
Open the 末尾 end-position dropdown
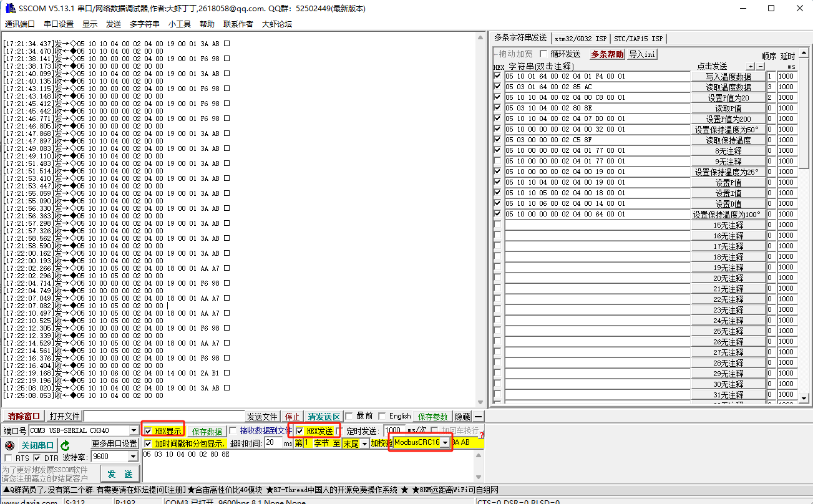[x=365, y=443]
